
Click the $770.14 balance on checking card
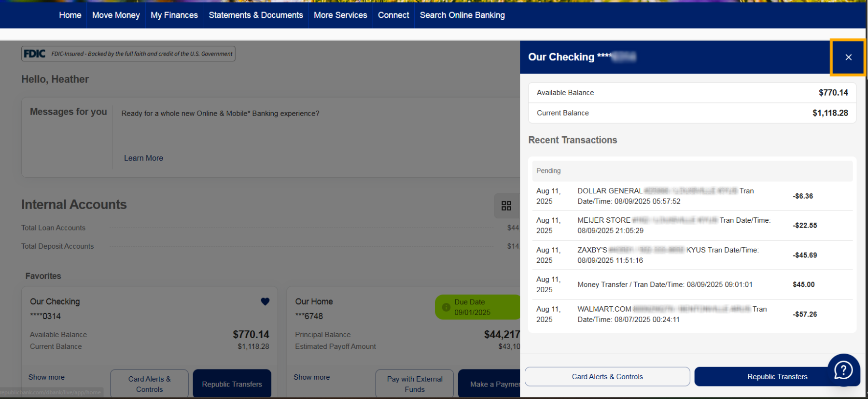pyautogui.click(x=251, y=334)
